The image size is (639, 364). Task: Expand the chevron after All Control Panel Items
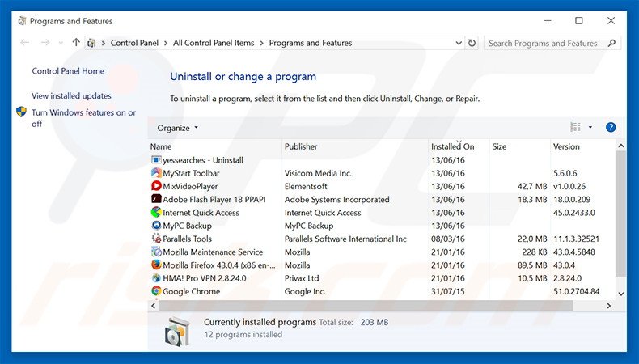(x=261, y=43)
